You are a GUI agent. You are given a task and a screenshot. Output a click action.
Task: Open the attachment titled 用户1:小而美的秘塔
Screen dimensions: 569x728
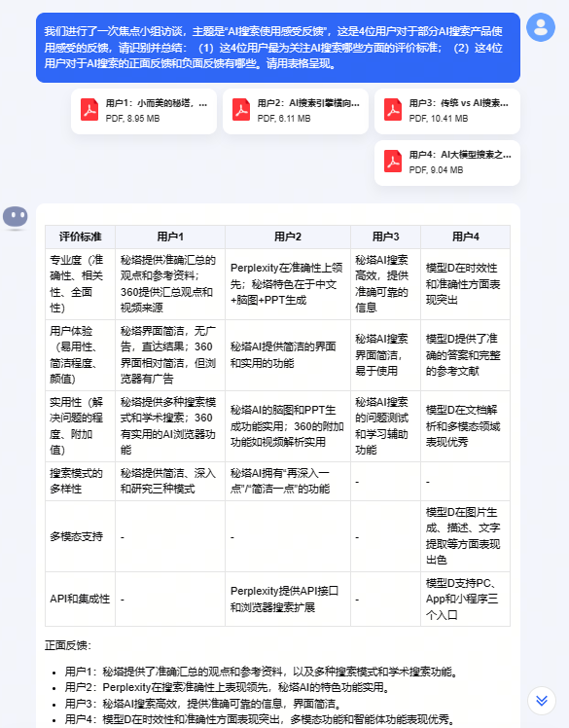coord(144,111)
